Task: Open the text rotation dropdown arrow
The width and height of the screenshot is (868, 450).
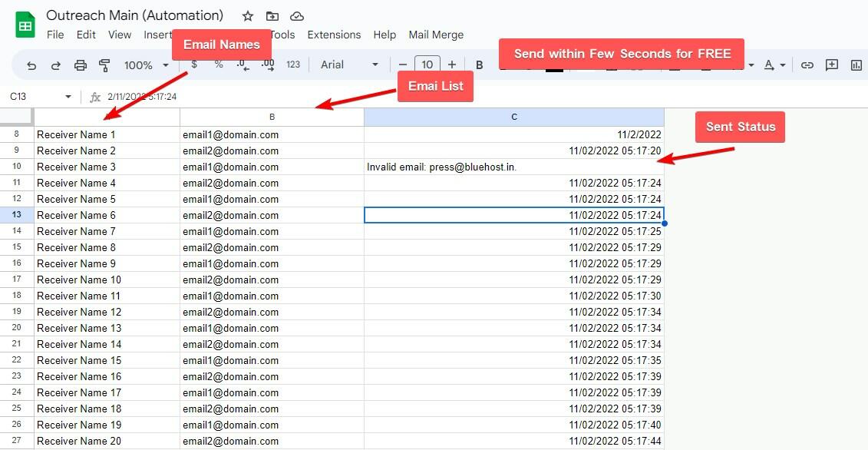Action: 783,65
